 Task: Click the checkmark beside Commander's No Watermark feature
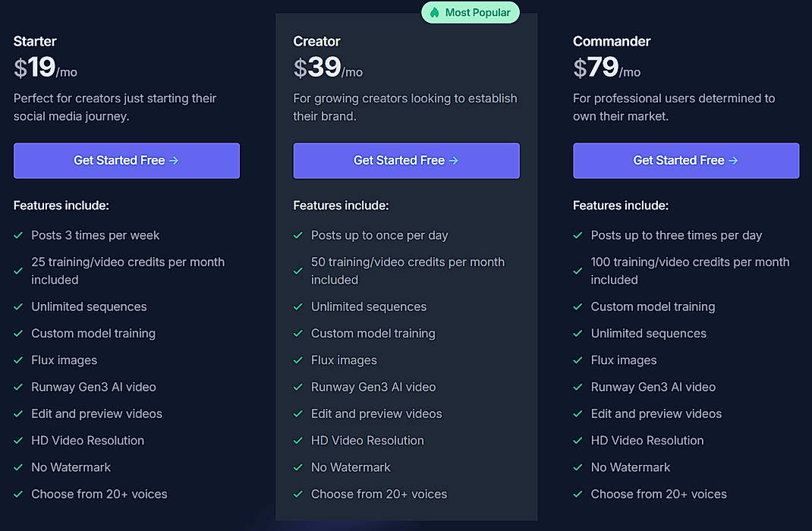(x=578, y=467)
